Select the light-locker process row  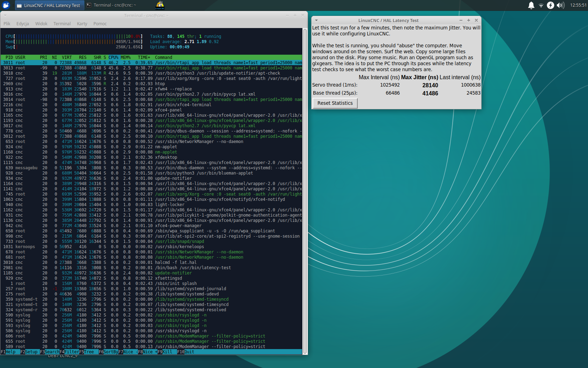pyautogui.click(x=151, y=205)
